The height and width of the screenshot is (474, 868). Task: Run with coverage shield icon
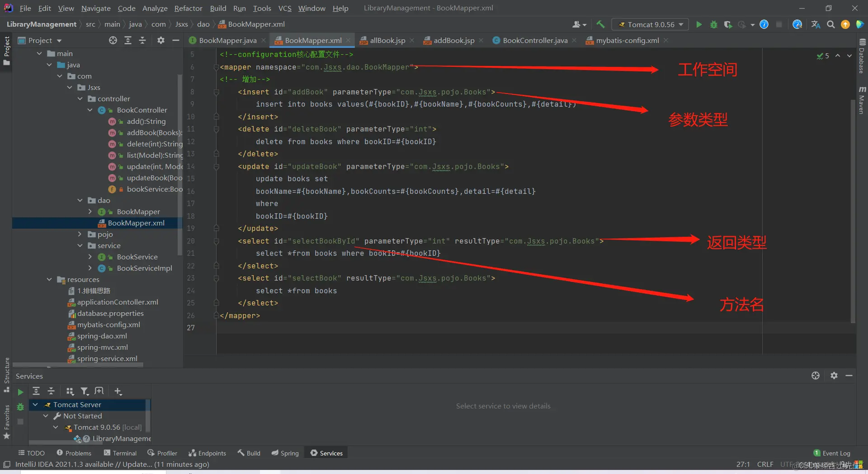point(728,24)
